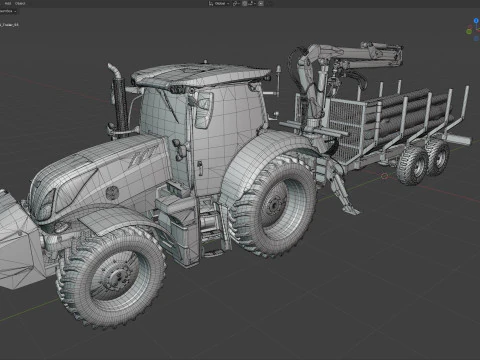The width and height of the screenshot is (480, 360).
Task: Click the 3D cursor circle near the trailer
Action: (x=385, y=176)
